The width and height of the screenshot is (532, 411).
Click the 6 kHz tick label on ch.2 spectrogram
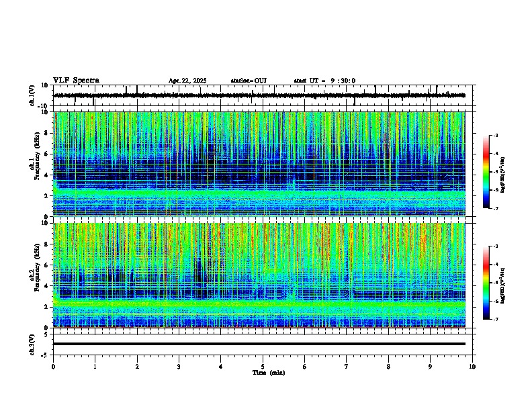coord(46,265)
